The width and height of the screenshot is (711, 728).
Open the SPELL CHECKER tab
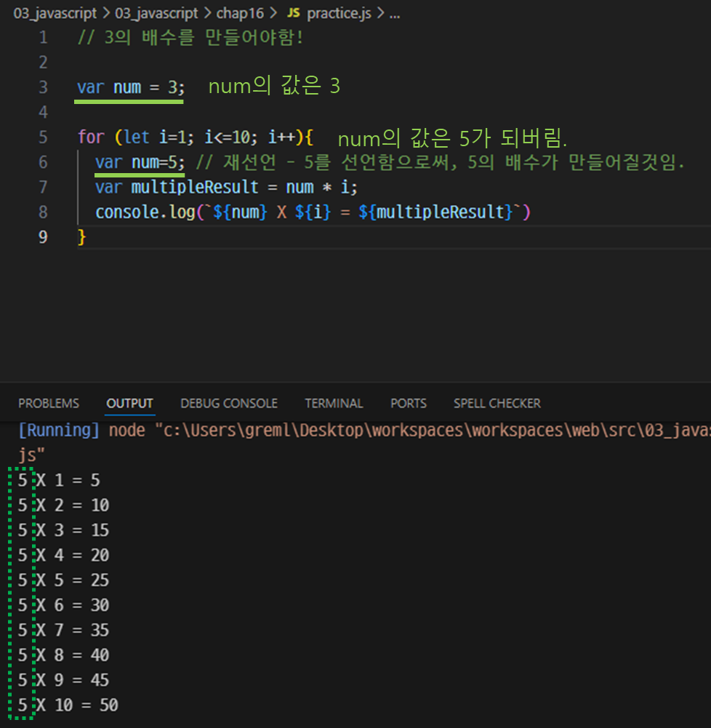(x=497, y=403)
